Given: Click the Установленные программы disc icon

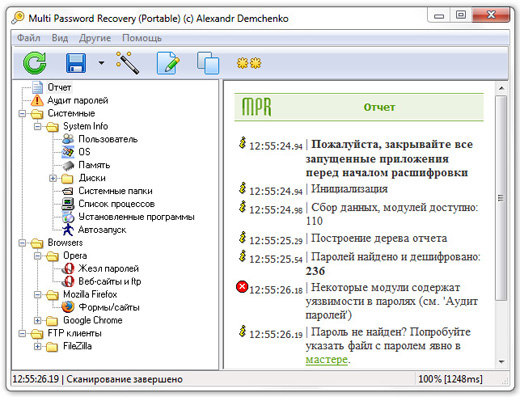Looking at the screenshot, I should coord(68,217).
